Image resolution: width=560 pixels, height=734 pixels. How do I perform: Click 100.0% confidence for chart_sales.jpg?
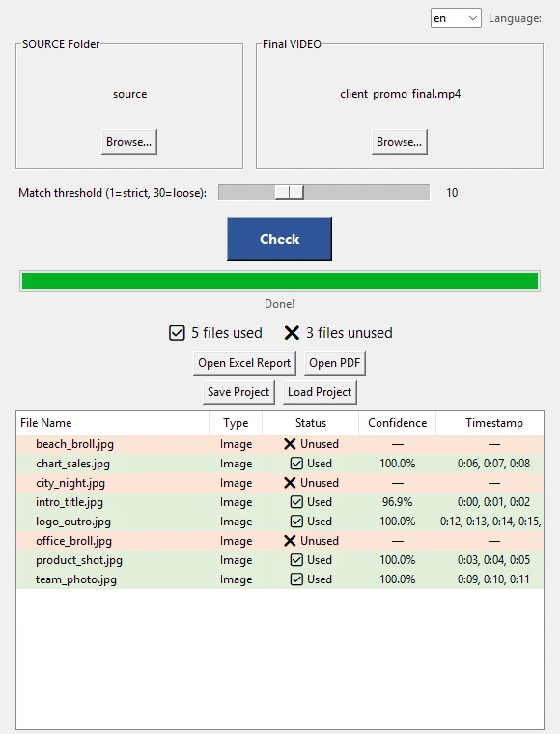click(x=397, y=464)
